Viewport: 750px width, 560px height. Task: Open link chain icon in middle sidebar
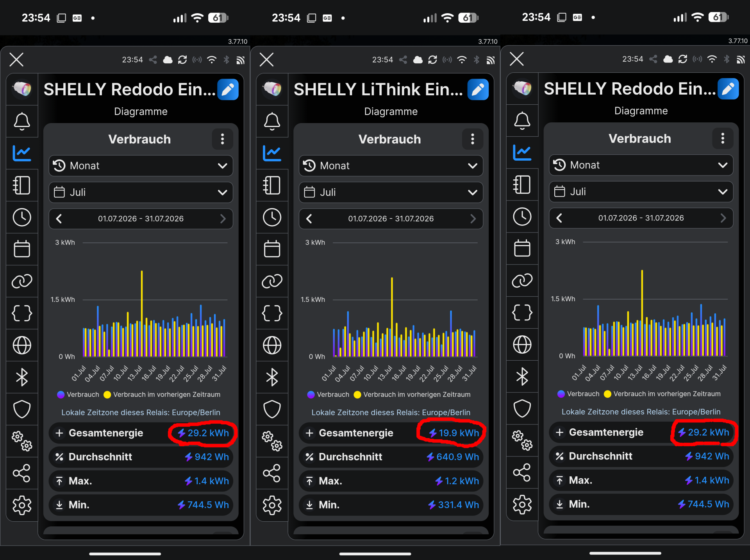[x=272, y=281]
